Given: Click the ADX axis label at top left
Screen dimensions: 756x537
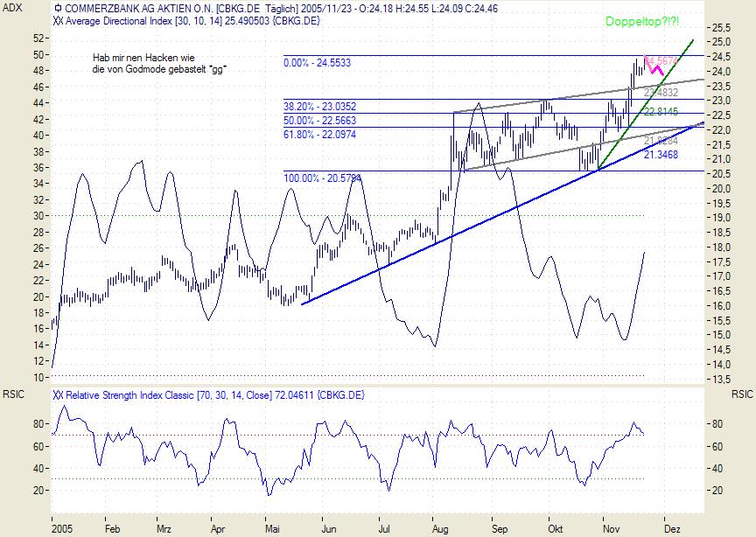Looking at the screenshot, I should (x=16, y=7).
